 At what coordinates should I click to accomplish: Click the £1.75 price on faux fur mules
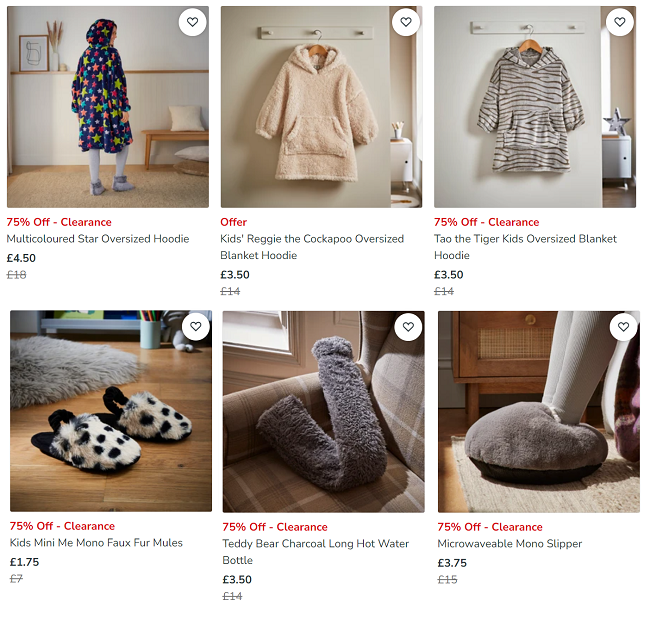tap(25, 562)
